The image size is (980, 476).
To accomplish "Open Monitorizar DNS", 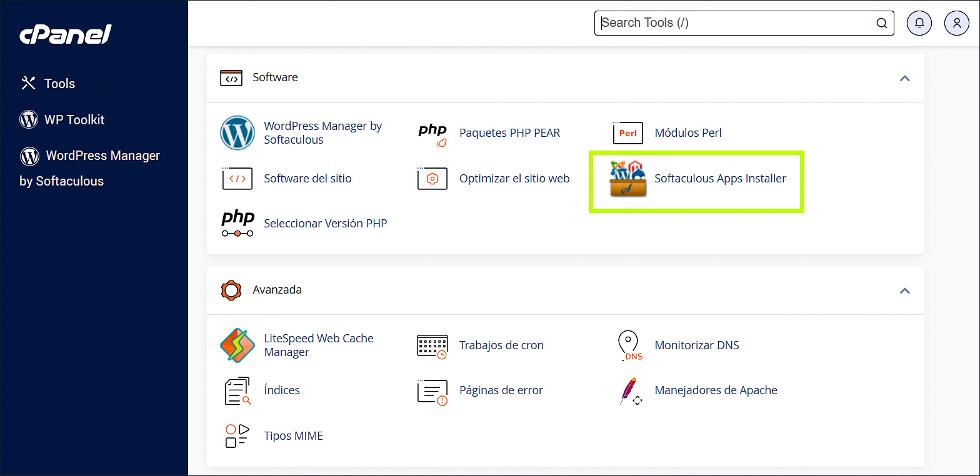I will [x=697, y=345].
